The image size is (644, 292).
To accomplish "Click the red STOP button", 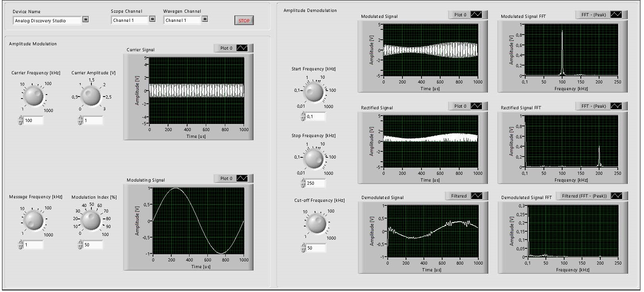I will 244,21.
